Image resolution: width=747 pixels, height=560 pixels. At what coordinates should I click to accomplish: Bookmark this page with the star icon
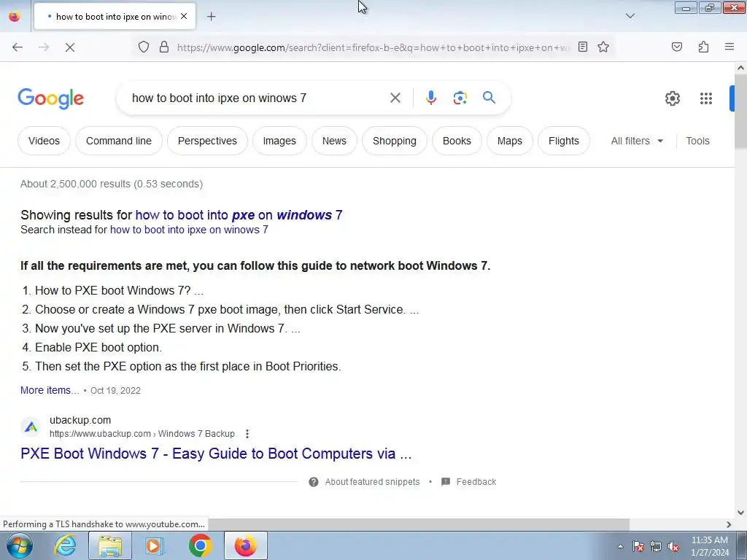pos(603,47)
